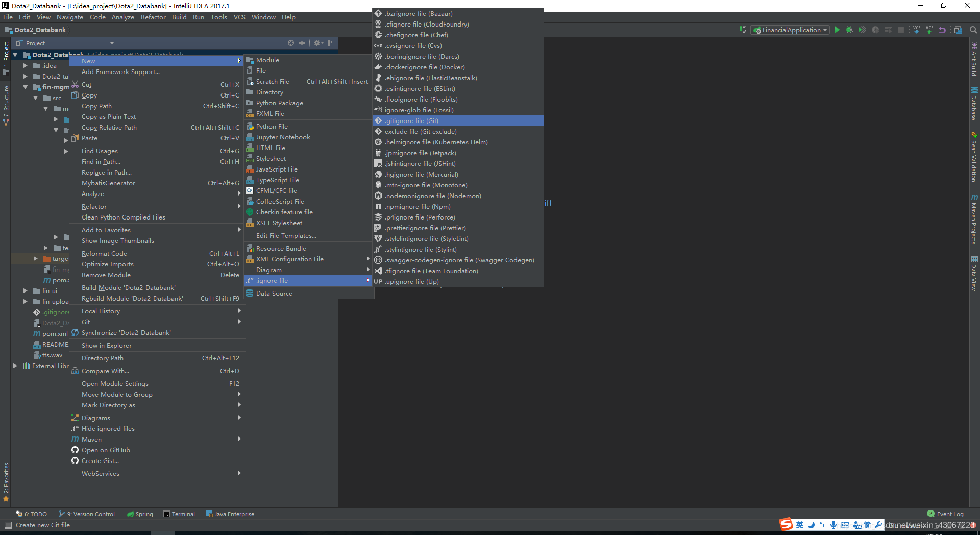The height and width of the screenshot is (535, 980).
Task: Run with coverage icon in toolbar
Action: pos(863,30)
